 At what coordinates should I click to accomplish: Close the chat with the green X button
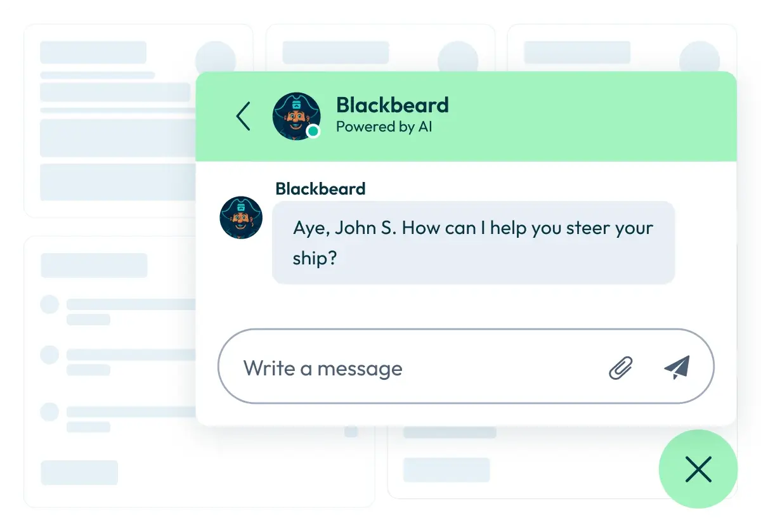click(698, 469)
